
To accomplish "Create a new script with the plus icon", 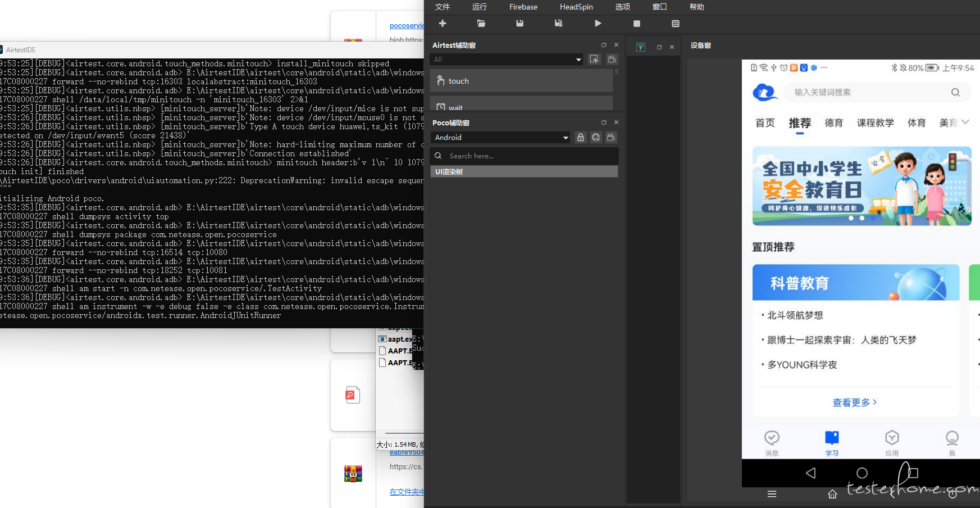I will tap(443, 23).
